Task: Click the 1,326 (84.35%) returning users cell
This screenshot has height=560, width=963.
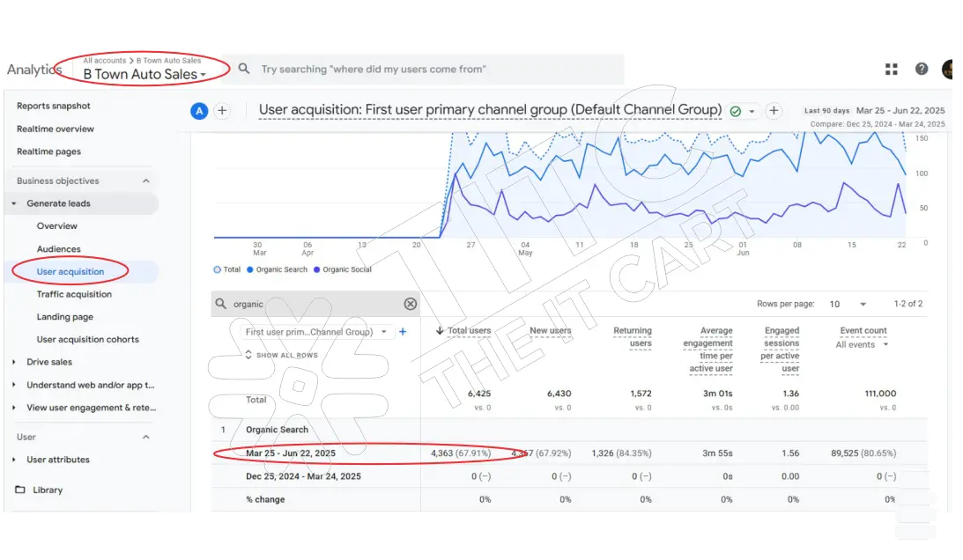Action: [621, 453]
